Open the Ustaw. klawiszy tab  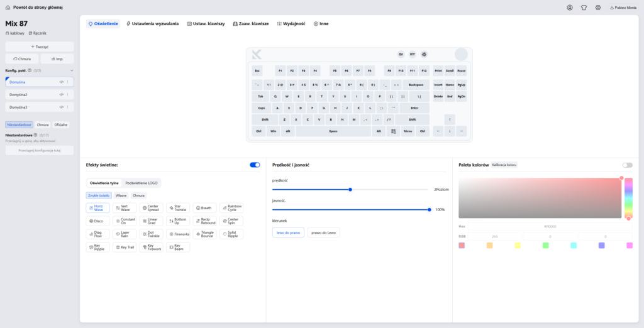point(206,24)
